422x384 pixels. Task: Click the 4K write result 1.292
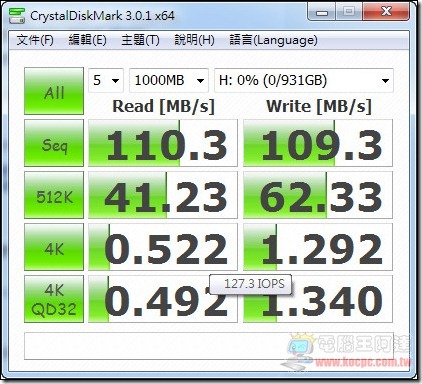[318, 247]
